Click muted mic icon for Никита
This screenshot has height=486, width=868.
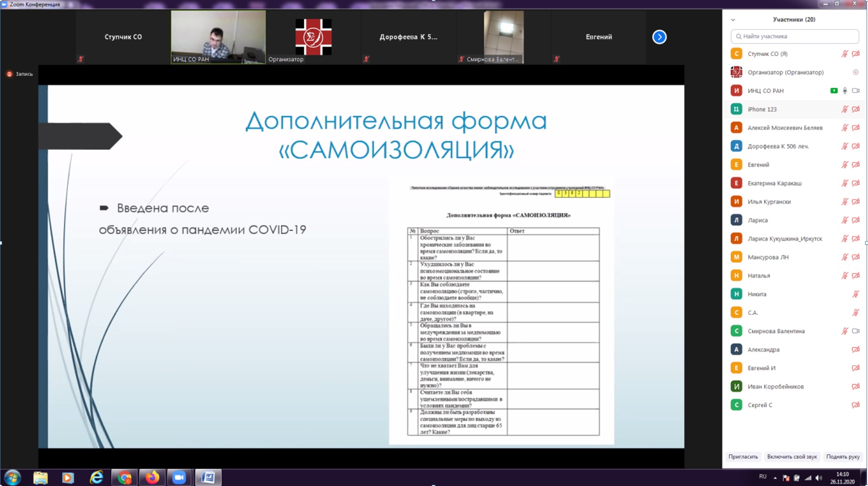(855, 294)
